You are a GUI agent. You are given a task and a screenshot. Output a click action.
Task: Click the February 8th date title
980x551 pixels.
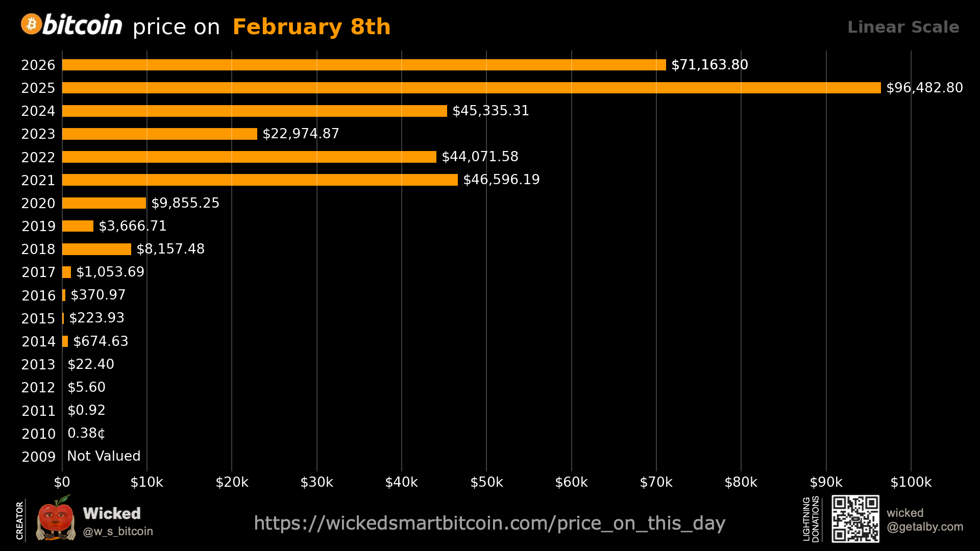(x=311, y=27)
